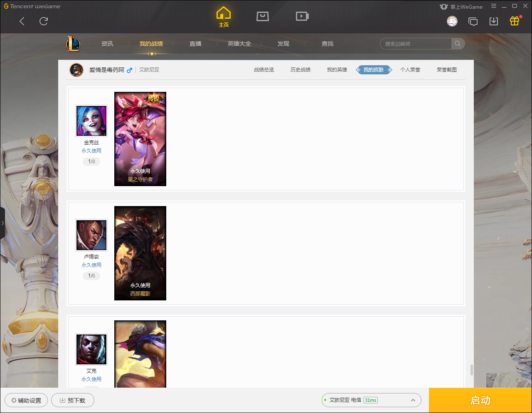Switch to 战绩总览 sub-tab
Viewport: 532px width, 413px height.
[264, 70]
